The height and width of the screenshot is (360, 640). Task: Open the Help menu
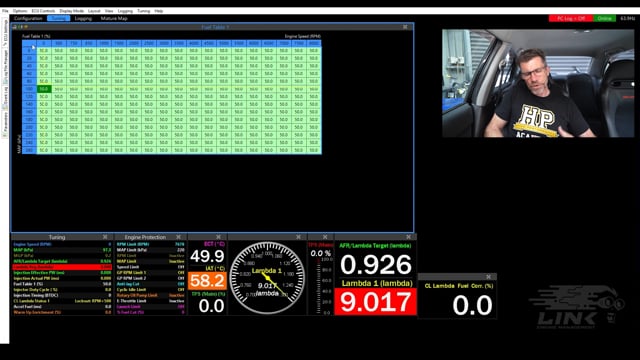point(159,11)
